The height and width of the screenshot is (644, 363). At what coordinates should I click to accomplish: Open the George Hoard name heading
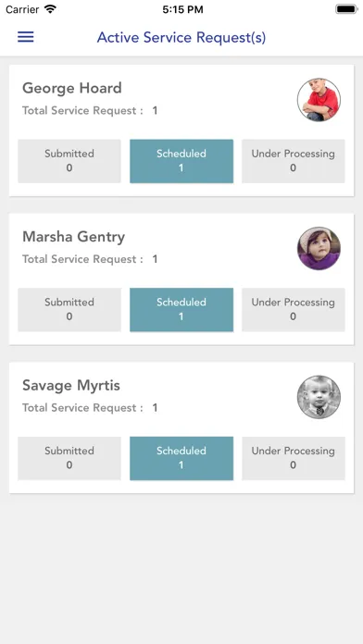(x=72, y=88)
